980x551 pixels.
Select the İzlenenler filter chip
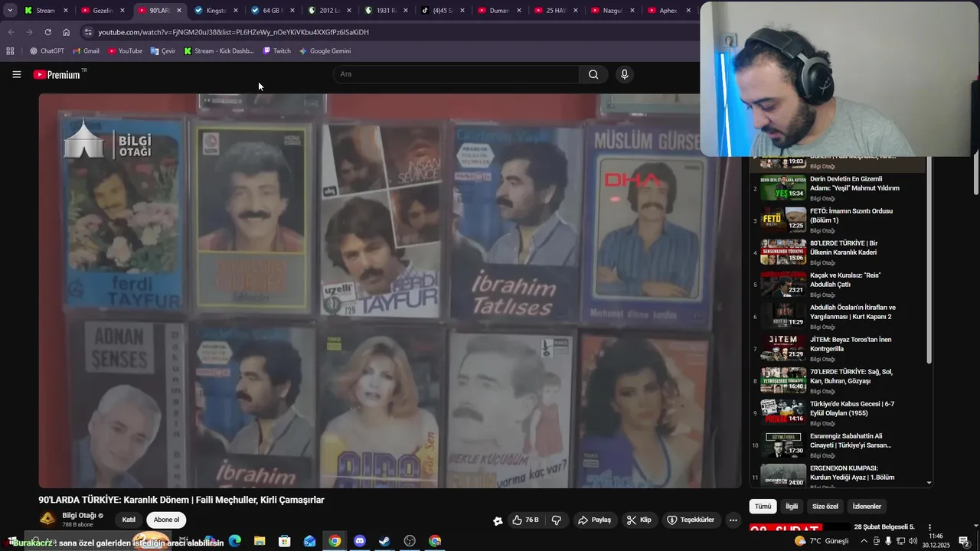867,506
